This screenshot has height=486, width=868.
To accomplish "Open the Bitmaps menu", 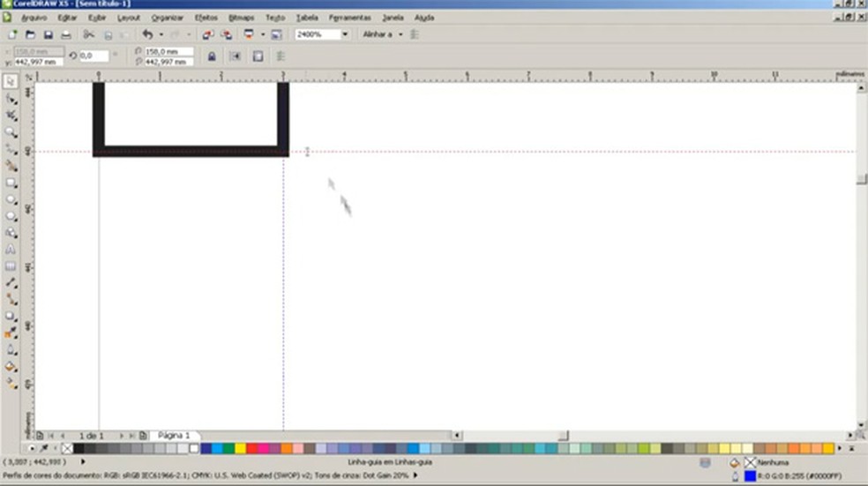I will tap(242, 18).
